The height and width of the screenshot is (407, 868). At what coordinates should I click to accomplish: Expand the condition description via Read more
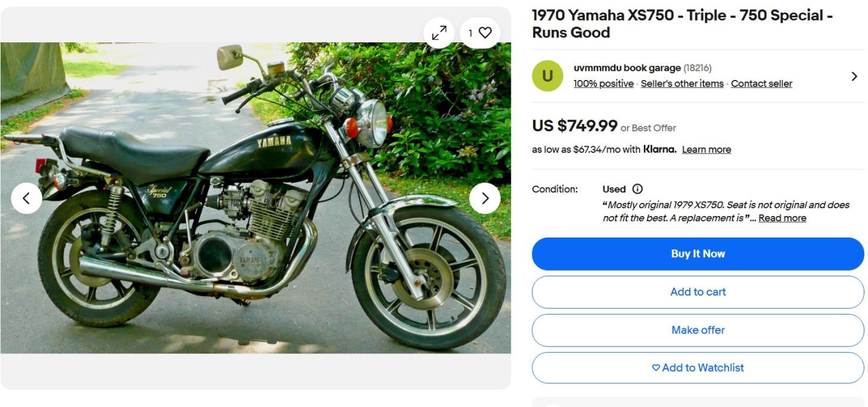(782, 218)
